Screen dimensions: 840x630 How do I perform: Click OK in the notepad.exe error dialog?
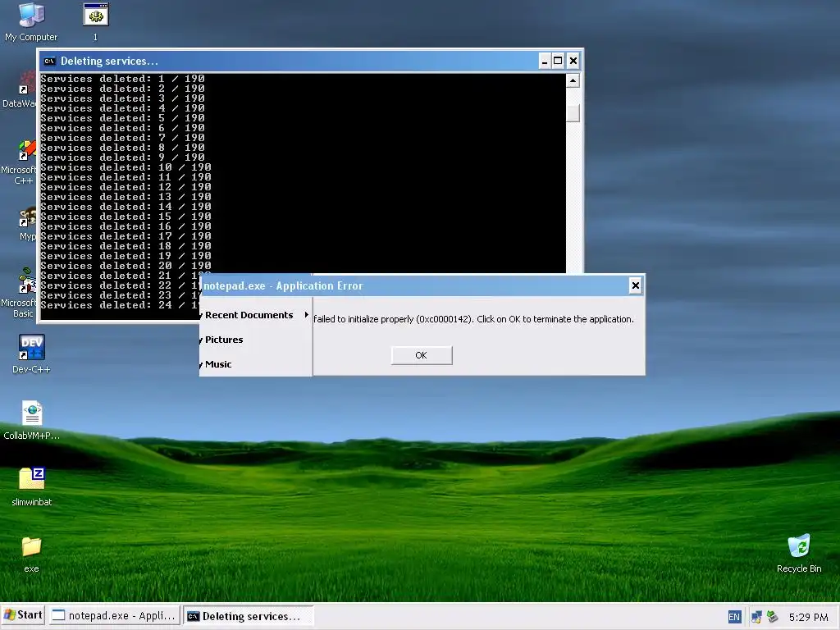pos(422,355)
